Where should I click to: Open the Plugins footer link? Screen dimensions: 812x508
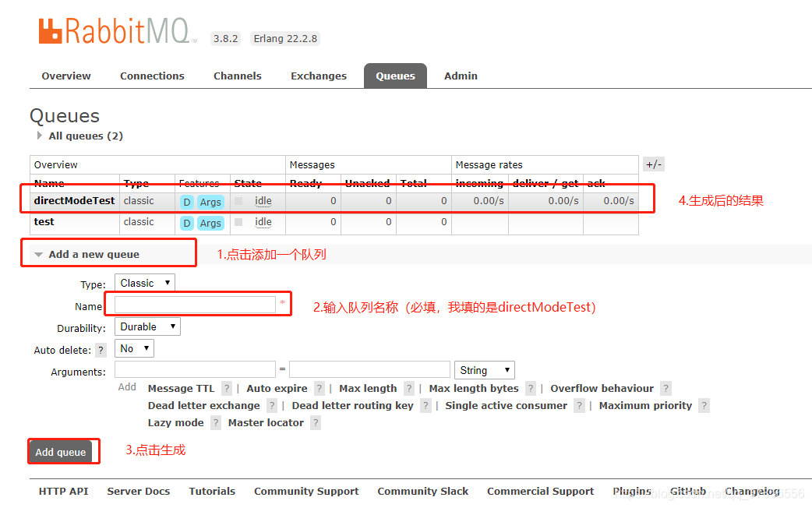tap(632, 492)
